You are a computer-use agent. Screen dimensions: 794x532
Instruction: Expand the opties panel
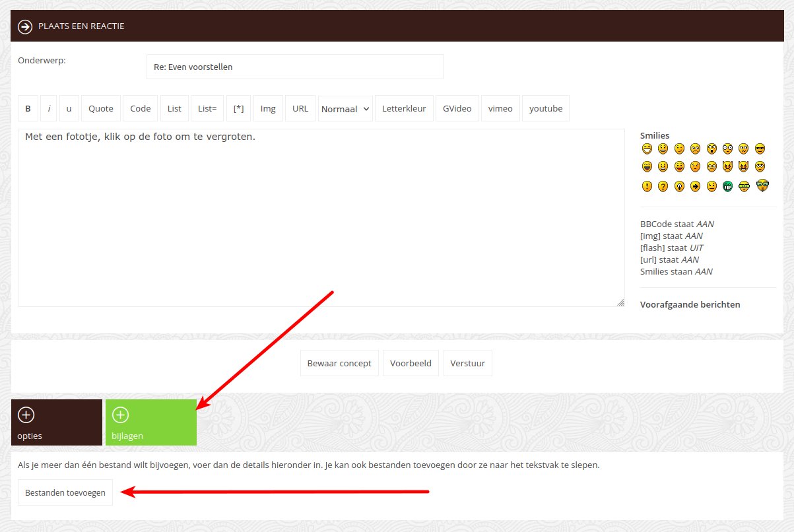click(57, 422)
